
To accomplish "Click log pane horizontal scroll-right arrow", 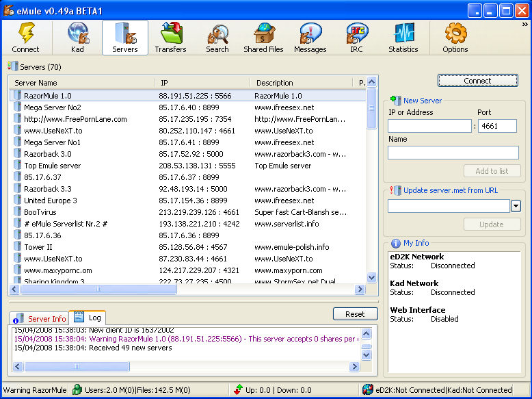I will coord(354,366).
